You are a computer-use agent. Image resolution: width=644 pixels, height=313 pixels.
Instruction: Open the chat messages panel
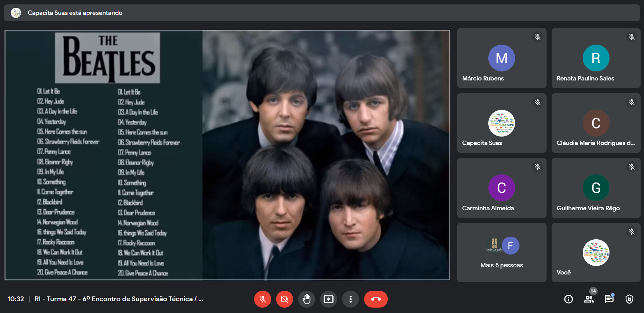[609, 299]
